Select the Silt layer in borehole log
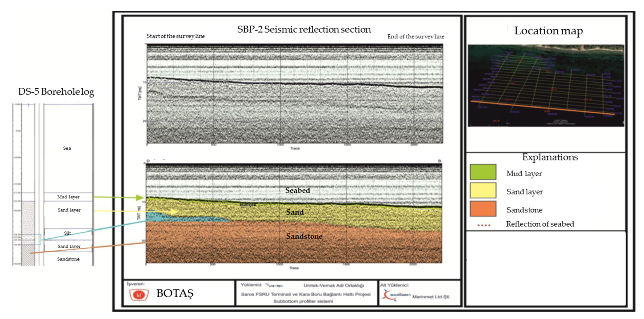644x319 pixels. coord(67,233)
